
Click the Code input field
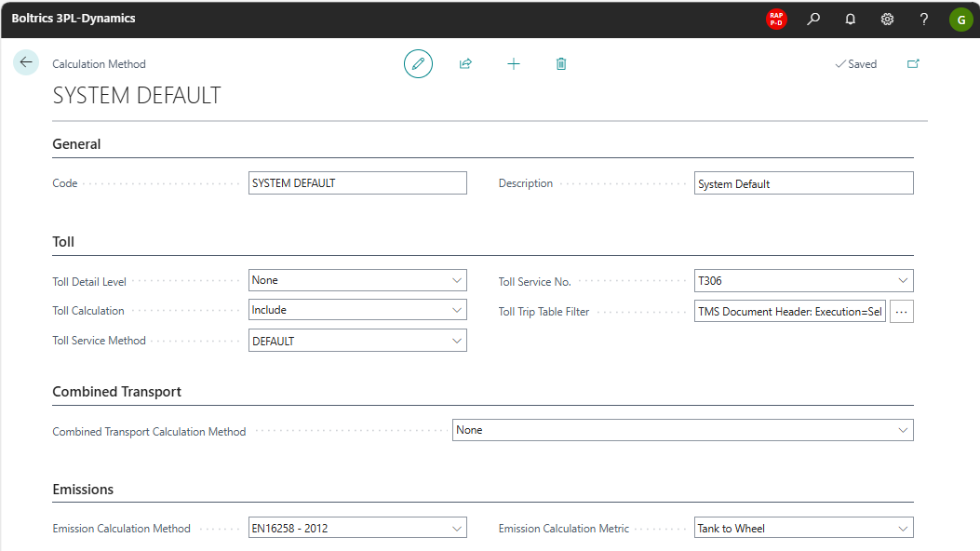click(357, 183)
